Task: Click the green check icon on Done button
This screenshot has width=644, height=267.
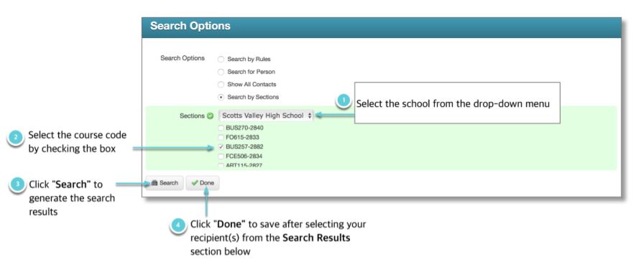Action: pyautogui.click(x=195, y=183)
